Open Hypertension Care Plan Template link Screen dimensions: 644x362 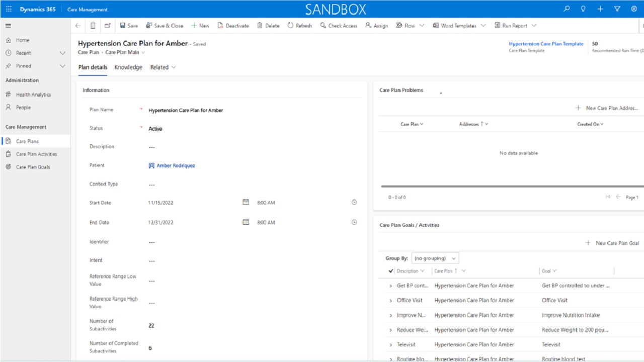coord(546,44)
